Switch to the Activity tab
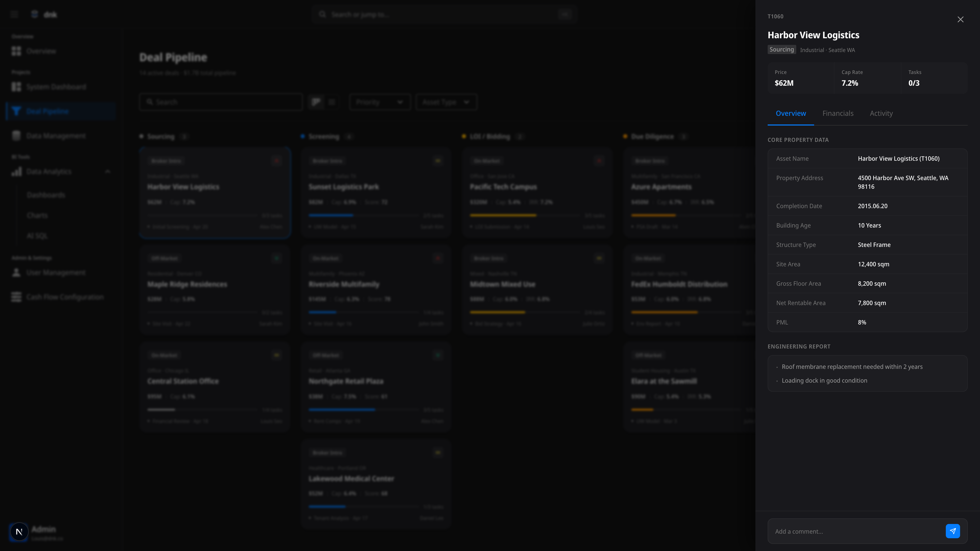This screenshot has width=980, height=551. [x=881, y=113]
